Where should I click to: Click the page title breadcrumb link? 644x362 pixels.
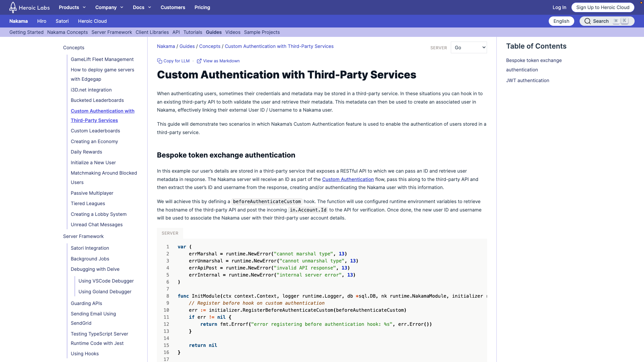pyautogui.click(x=279, y=46)
